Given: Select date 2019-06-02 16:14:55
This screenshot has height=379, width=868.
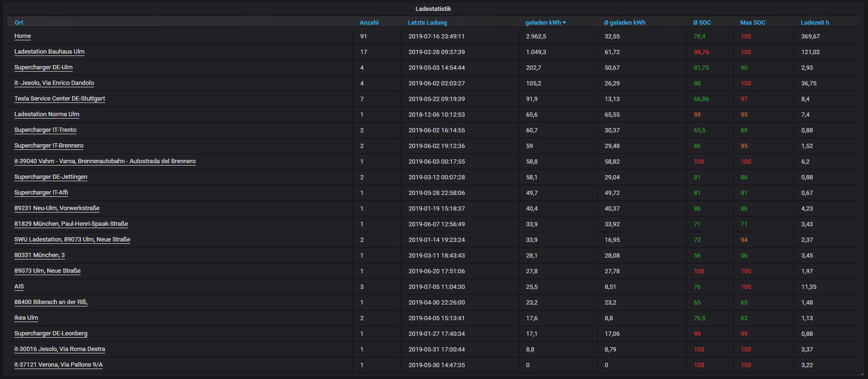Looking at the screenshot, I should click(x=436, y=130).
